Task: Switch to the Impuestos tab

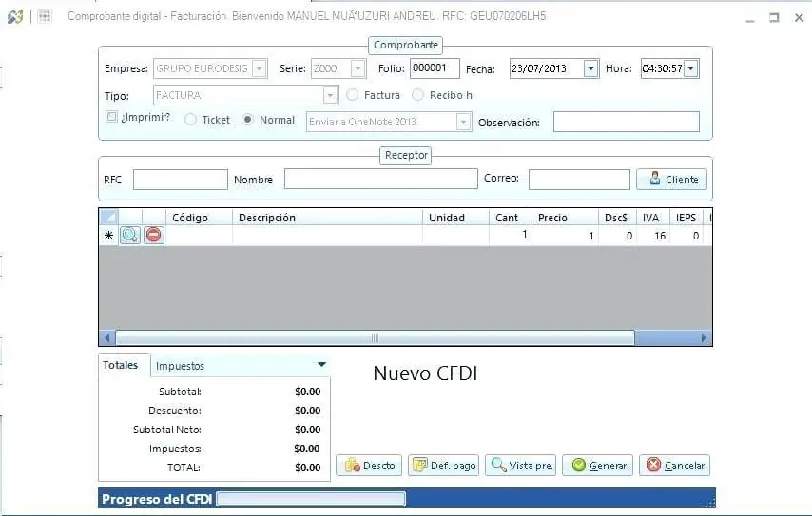Action: (x=180, y=366)
